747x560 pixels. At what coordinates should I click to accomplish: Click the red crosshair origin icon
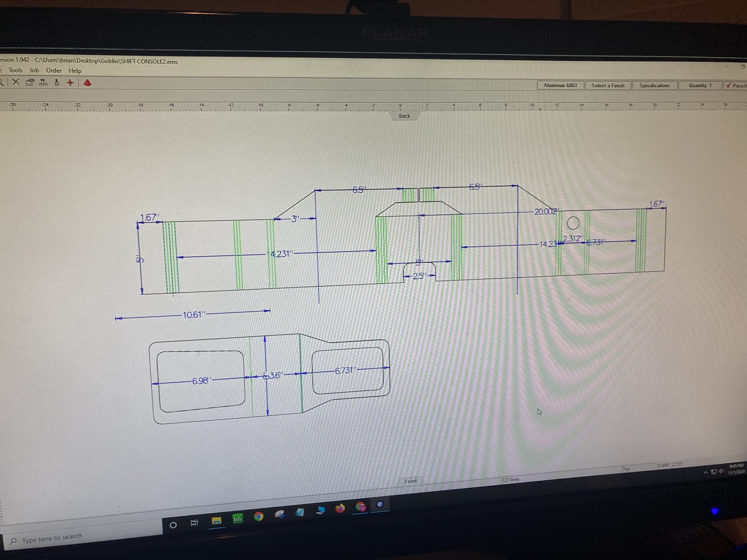click(70, 83)
